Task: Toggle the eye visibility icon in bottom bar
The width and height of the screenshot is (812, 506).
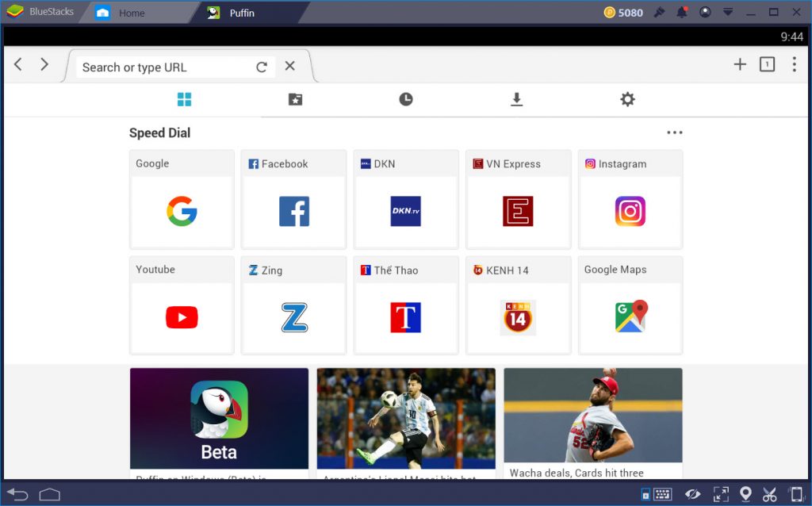Action: 692,495
